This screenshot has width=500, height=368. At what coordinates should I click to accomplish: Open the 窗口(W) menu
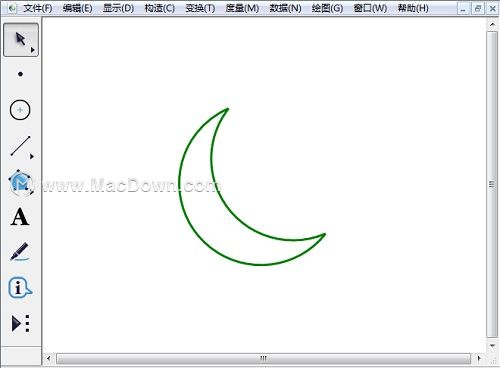370,8
